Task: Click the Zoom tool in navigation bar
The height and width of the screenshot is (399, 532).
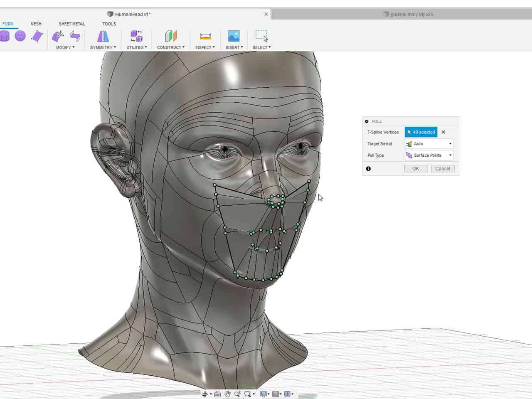Action: click(237, 394)
